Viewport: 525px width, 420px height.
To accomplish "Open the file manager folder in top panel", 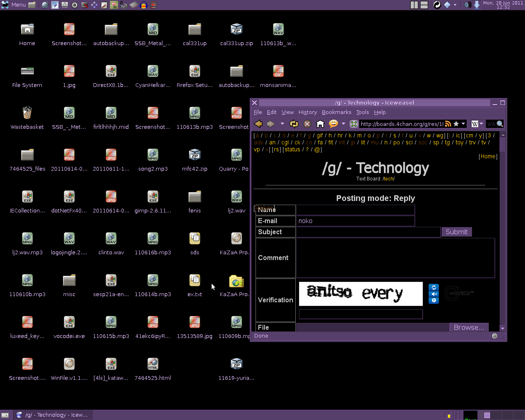I will 32,5.
